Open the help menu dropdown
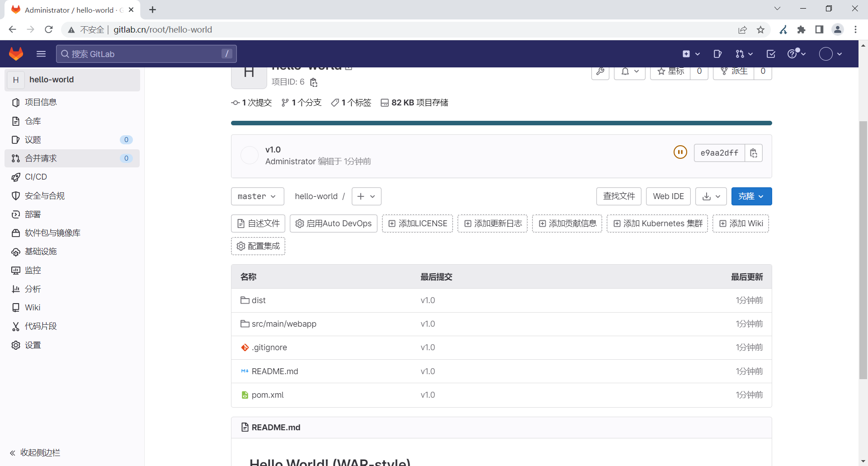868x466 pixels. [797, 54]
